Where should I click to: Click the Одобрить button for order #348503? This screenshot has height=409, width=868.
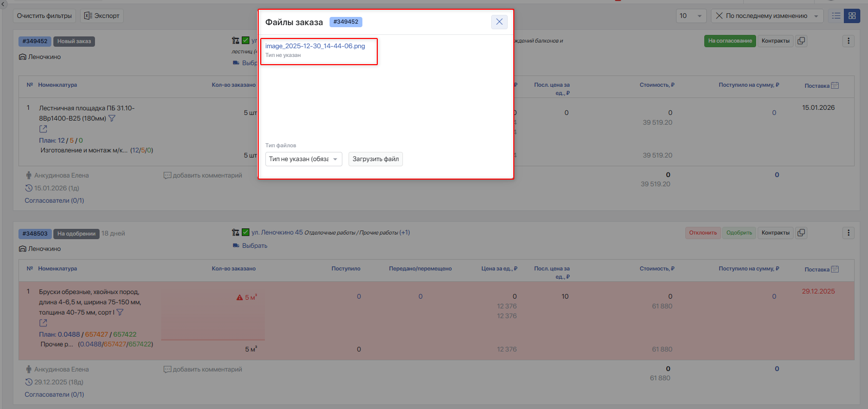(739, 233)
